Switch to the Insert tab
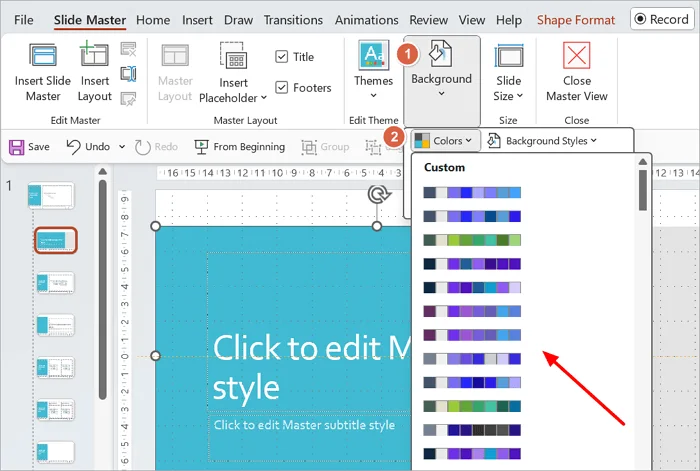 pyautogui.click(x=197, y=20)
